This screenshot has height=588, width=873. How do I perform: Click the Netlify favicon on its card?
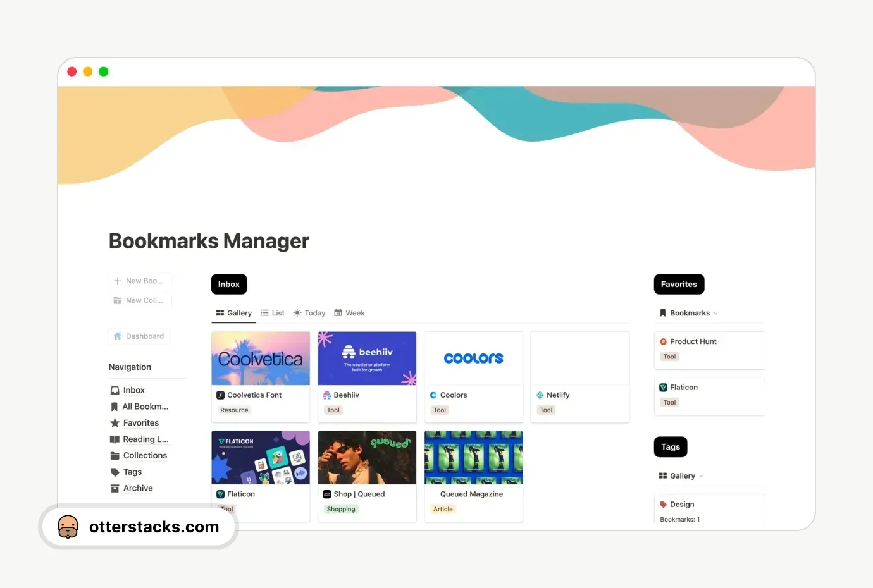pyautogui.click(x=540, y=395)
